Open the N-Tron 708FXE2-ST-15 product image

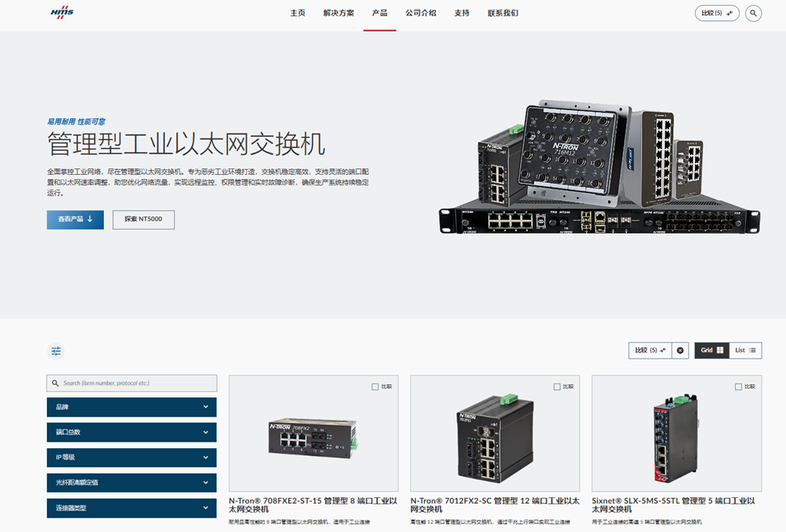(x=314, y=433)
